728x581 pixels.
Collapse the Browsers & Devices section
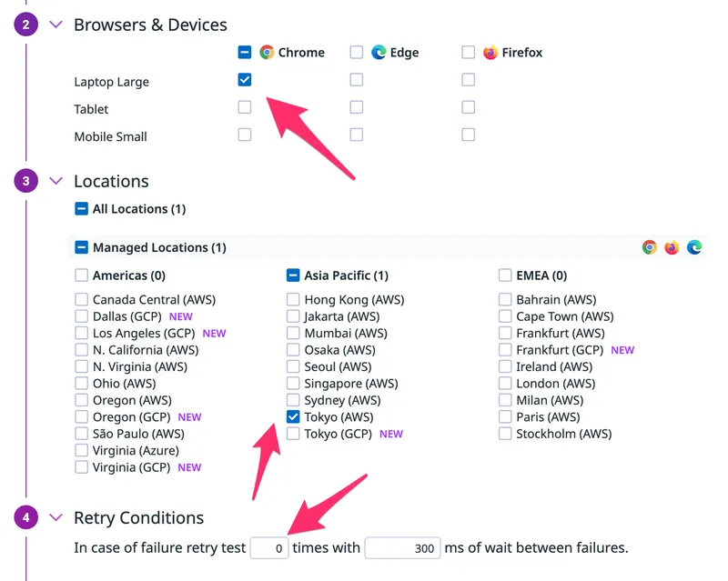[56, 25]
